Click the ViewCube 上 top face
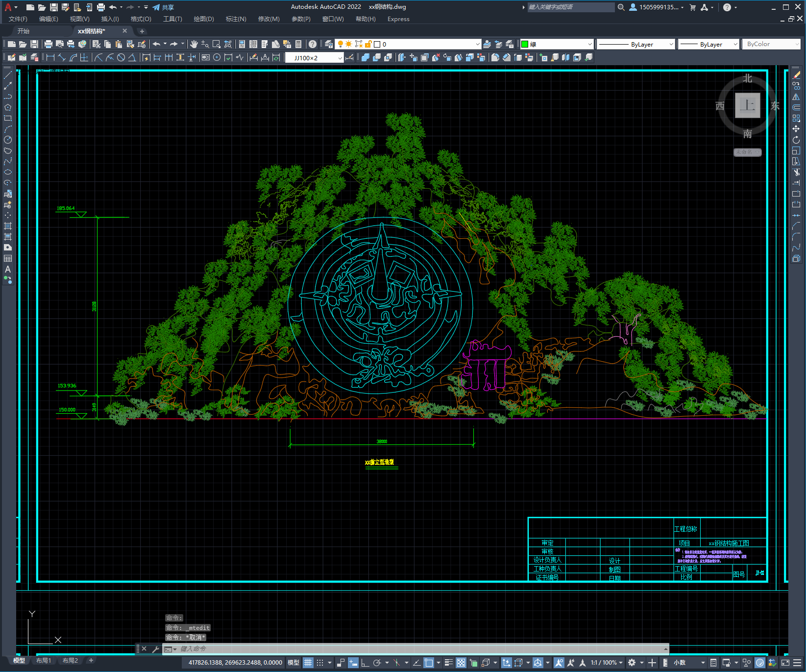 pyautogui.click(x=747, y=105)
